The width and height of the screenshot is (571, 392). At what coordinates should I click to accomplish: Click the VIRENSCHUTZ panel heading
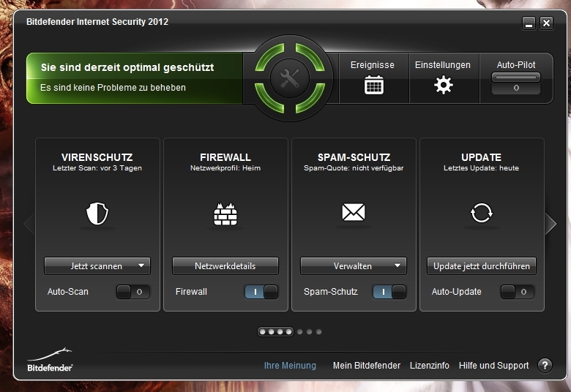(97, 157)
